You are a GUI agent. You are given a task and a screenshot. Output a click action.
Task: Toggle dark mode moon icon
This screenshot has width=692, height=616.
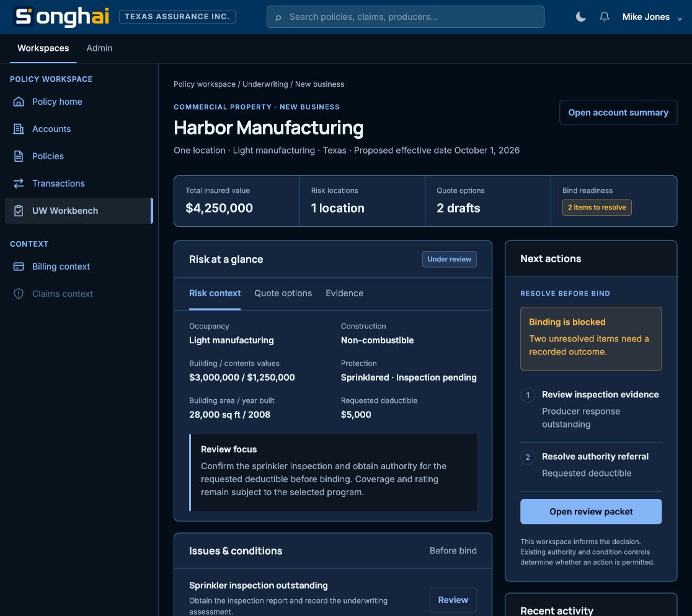tap(581, 17)
